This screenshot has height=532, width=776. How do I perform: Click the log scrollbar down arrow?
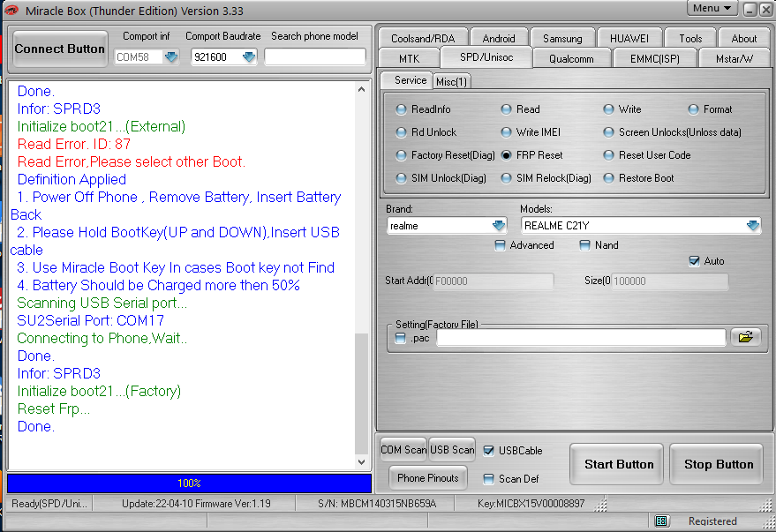tap(362, 461)
